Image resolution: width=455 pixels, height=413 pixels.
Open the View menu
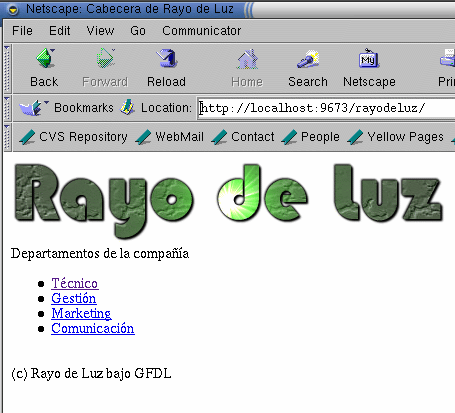coord(100,31)
